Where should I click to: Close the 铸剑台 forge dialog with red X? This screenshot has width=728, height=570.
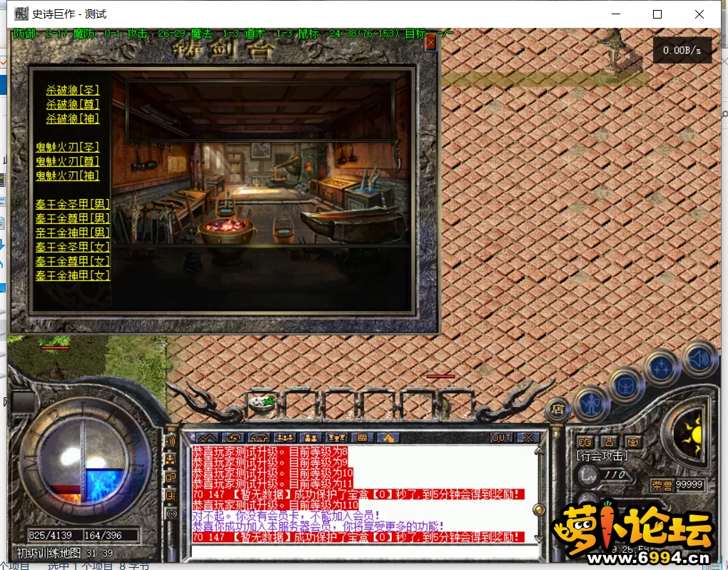430,44
